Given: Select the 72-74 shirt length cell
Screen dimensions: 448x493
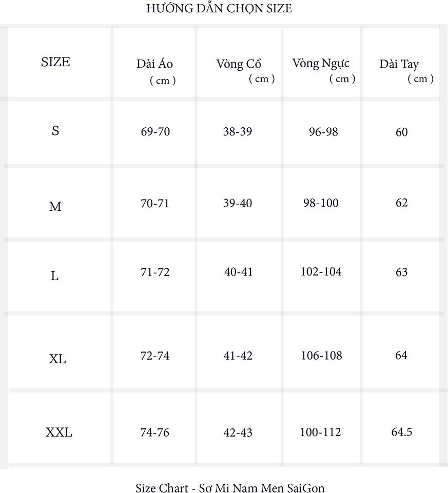Looking at the screenshot, I should pyautogui.click(x=155, y=356).
